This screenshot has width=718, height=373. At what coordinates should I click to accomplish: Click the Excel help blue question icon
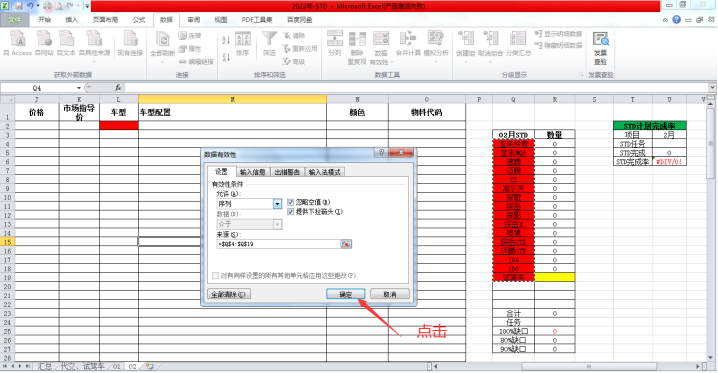(x=676, y=20)
